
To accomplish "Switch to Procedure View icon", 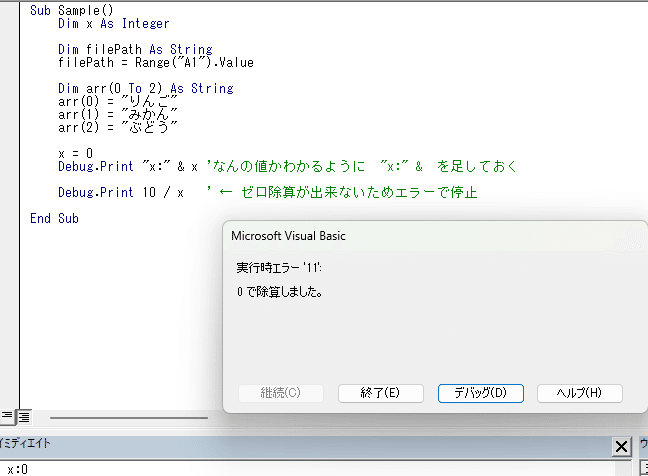I will tap(7, 416).
